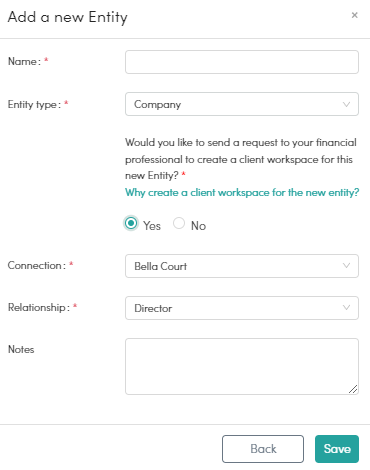The height and width of the screenshot is (470, 370).
Task: Open the Connection dropdown showing Bella Court
Action: pos(242,266)
